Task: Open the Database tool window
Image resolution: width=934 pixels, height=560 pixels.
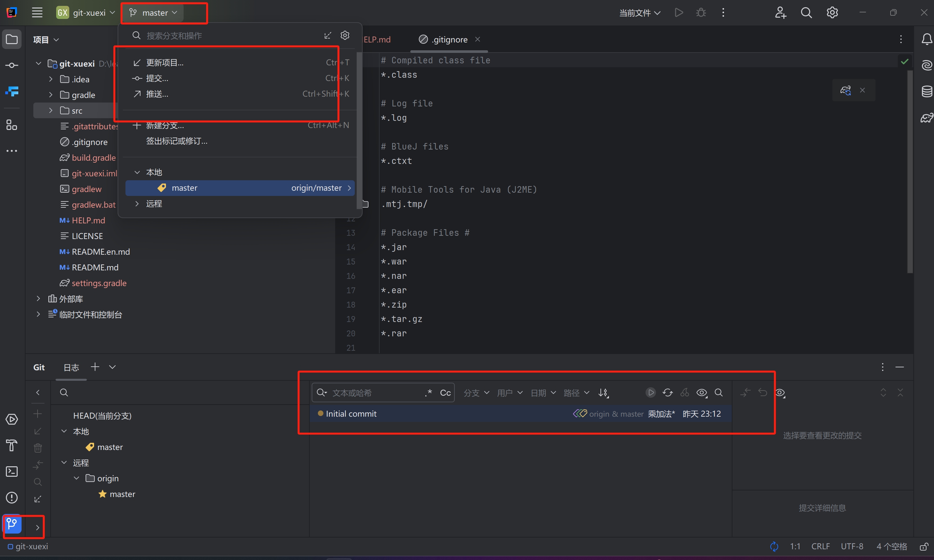Action: click(926, 91)
